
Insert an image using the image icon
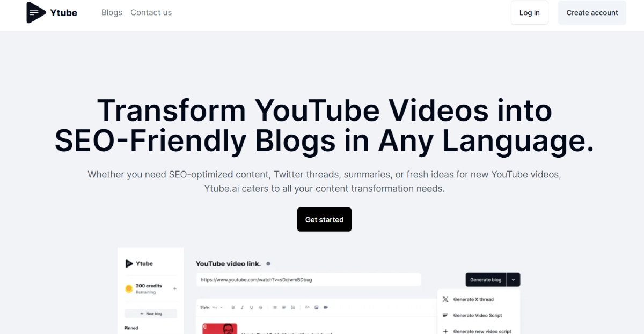point(317,307)
